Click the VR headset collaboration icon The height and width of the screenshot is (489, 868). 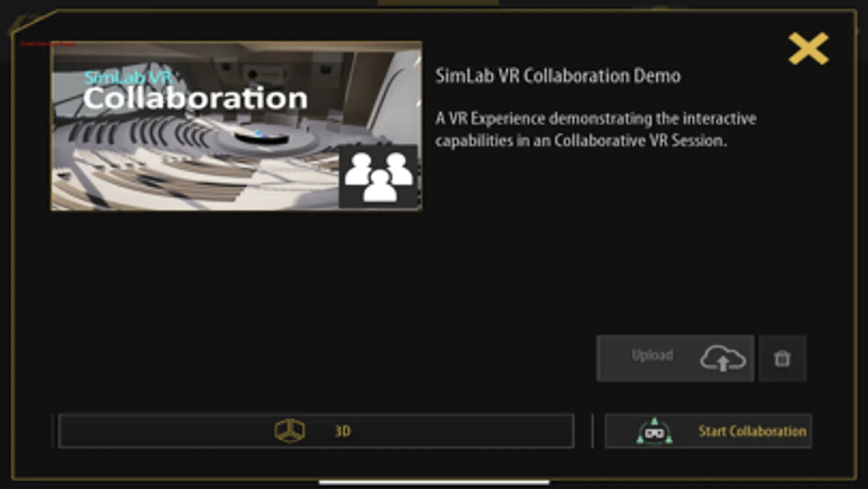[654, 431]
